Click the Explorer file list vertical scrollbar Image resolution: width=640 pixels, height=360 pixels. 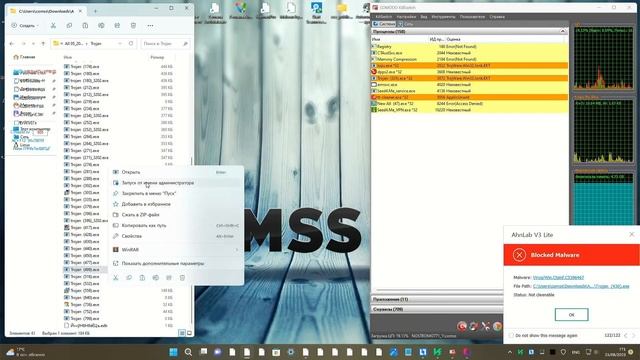pyautogui.click(x=191, y=241)
